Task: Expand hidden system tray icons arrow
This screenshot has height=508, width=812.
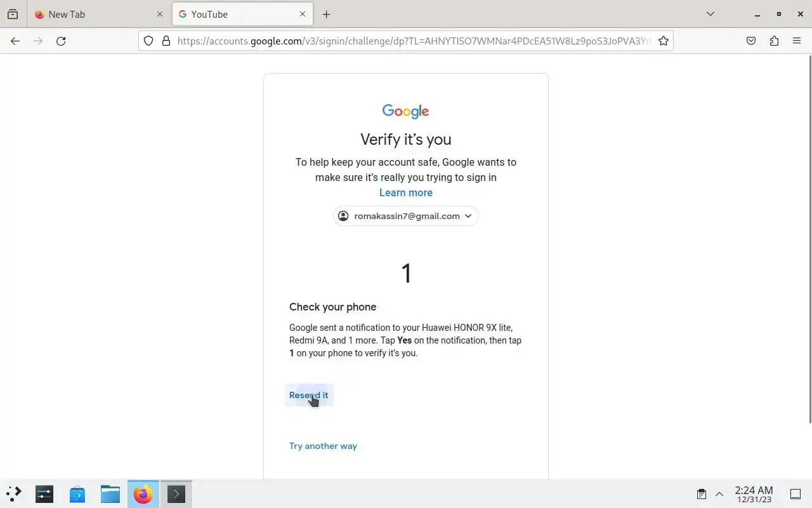Action: 719,494
